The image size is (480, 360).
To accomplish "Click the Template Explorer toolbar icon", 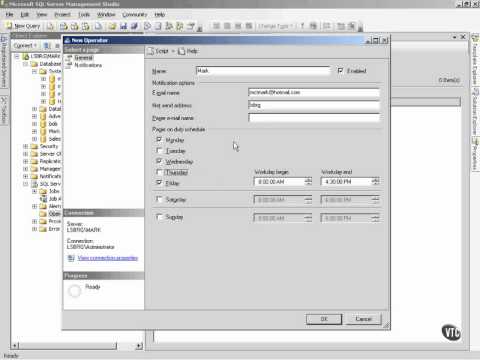I will click(x=180, y=26).
